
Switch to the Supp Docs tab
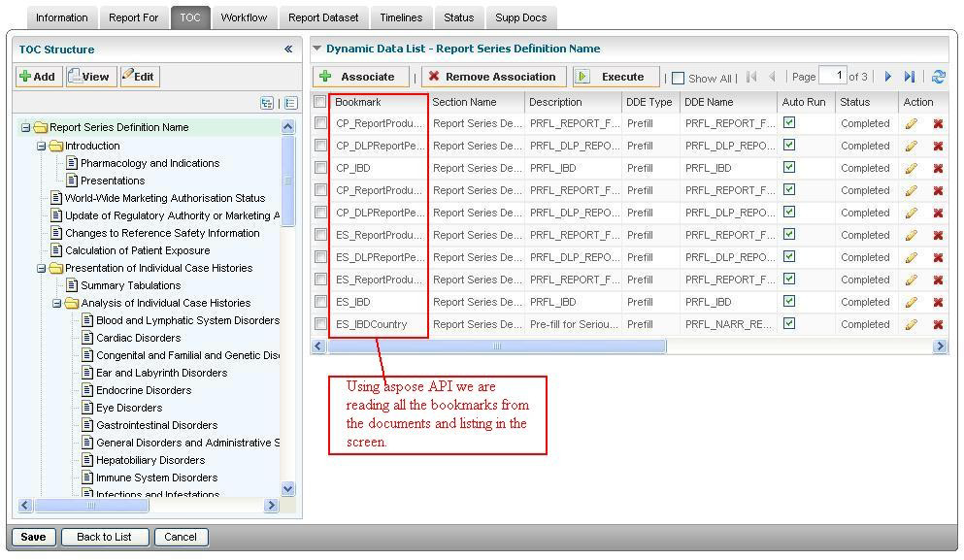click(x=520, y=17)
